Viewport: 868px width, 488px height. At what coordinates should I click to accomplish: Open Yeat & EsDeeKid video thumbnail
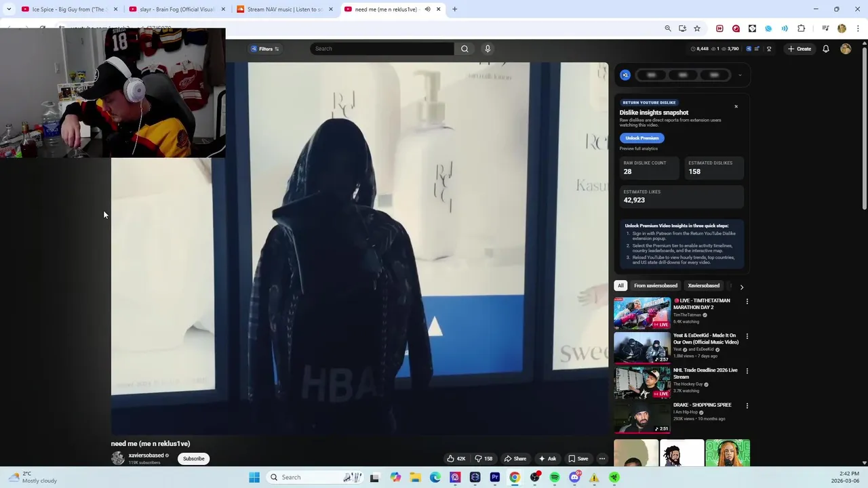(x=642, y=348)
